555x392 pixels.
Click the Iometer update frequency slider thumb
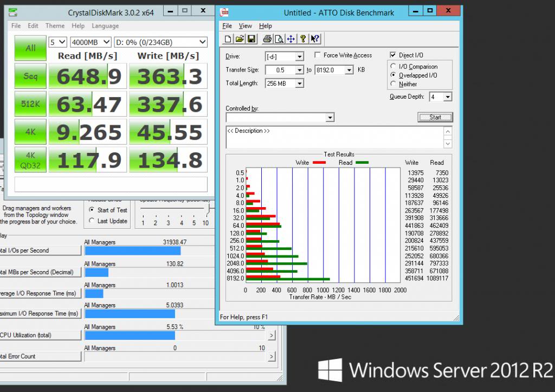[x=208, y=208]
